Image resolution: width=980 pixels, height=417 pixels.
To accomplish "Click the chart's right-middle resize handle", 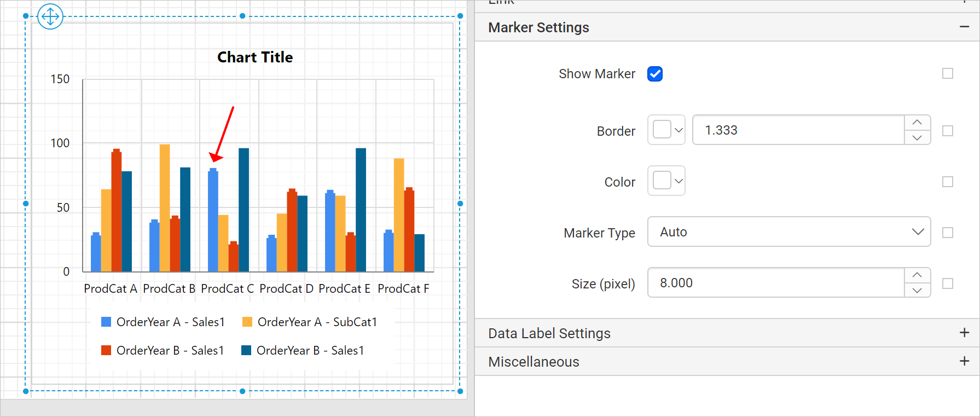I will pos(460,204).
